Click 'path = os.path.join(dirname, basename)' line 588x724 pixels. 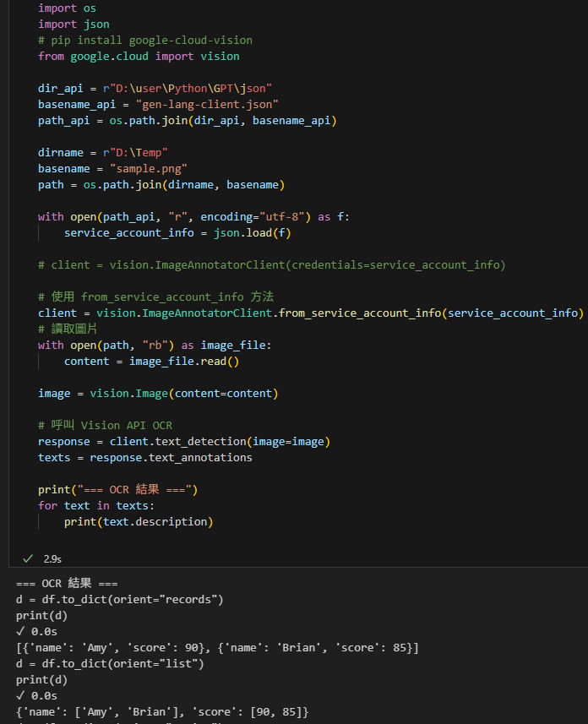coord(161,185)
